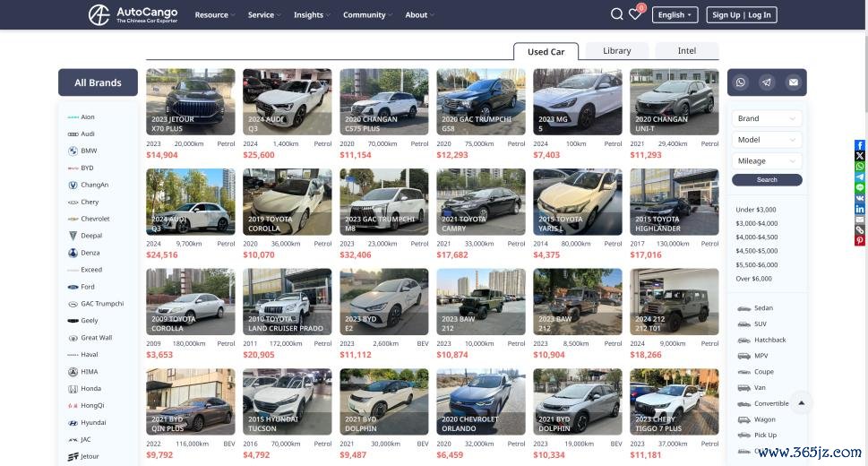Filter by Over $6,000 price
The height and width of the screenshot is (466, 868).
(x=753, y=279)
